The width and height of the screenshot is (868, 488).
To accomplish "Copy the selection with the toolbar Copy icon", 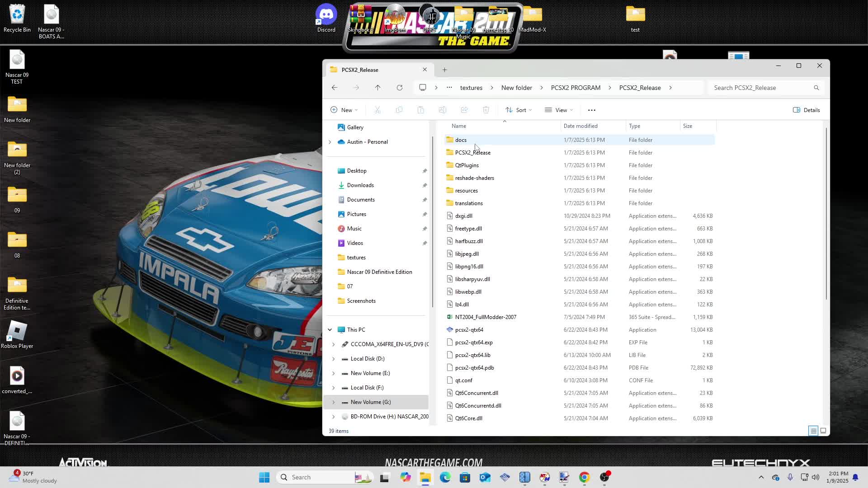I will click(x=400, y=110).
